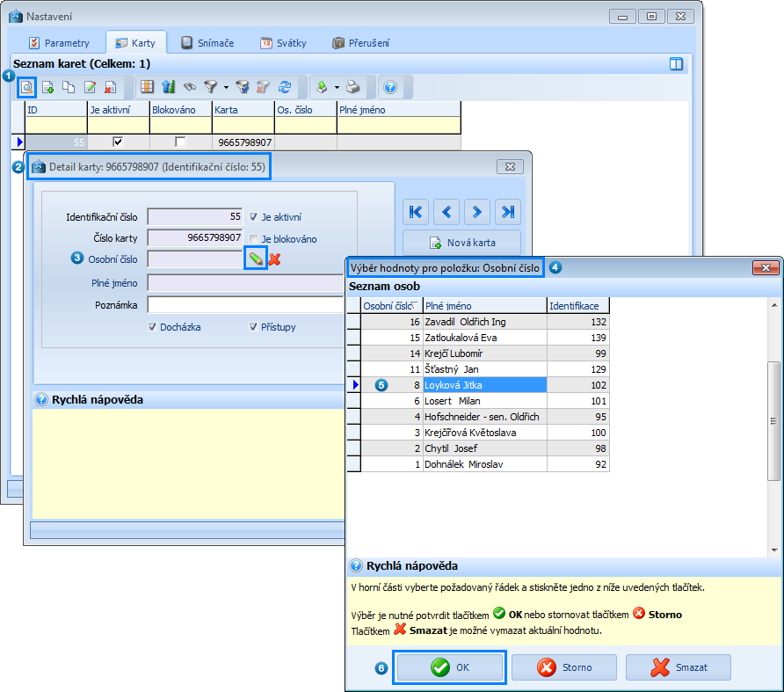The height and width of the screenshot is (692, 784).
Task: Open the export dropdown arrow
Action: coord(337,88)
